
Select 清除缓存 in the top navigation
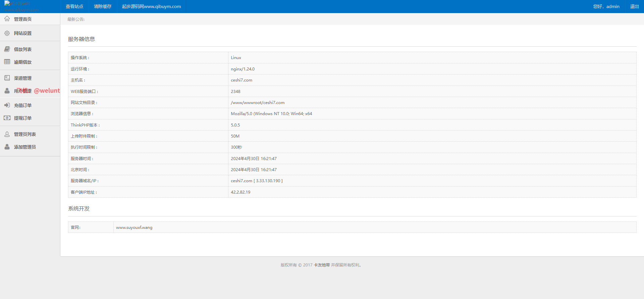103,6
